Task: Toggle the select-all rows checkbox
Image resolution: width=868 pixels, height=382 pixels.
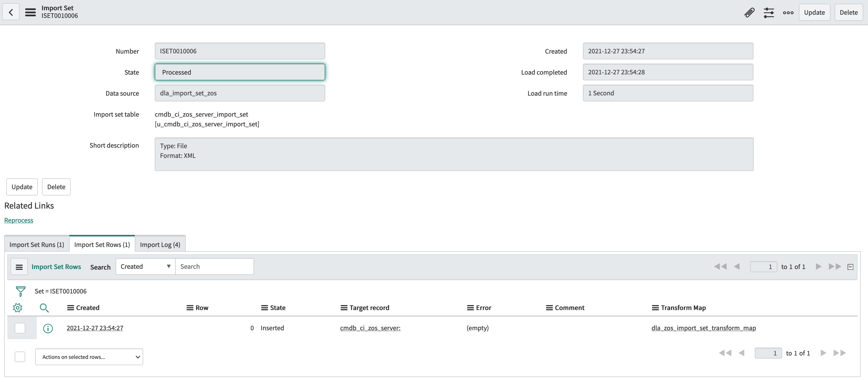Action: pos(20,357)
